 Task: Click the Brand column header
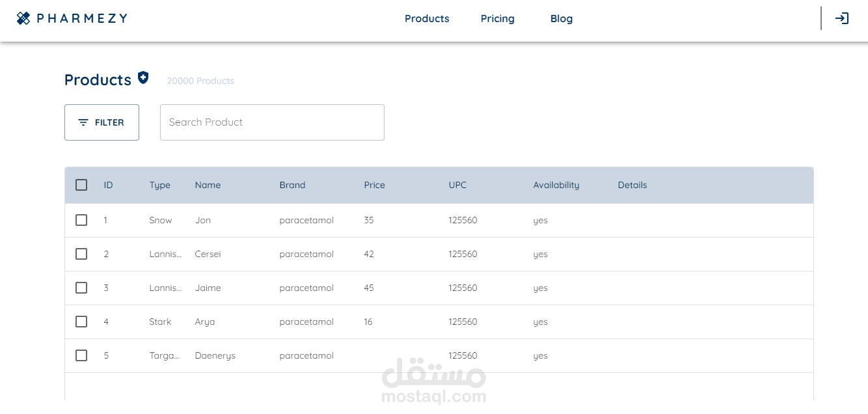click(292, 185)
